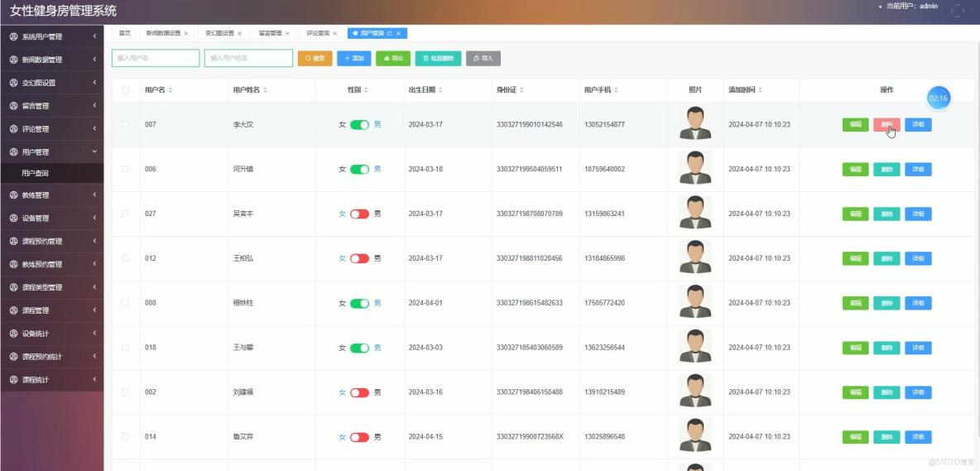This screenshot has height=471, width=980.
Task: Switch to the 首页 tab
Action: [x=124, y=33]
